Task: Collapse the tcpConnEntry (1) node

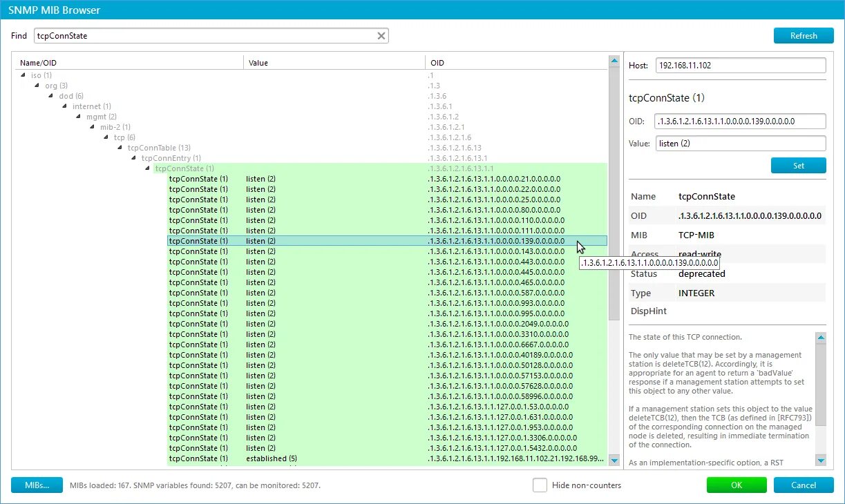Action: click(x=134, y=158)
